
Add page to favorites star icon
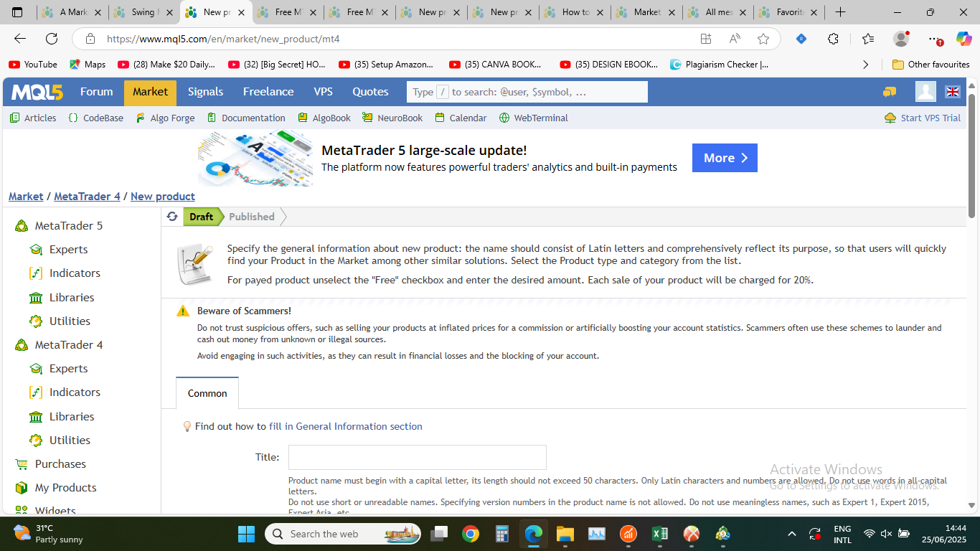tap(763, 39)
